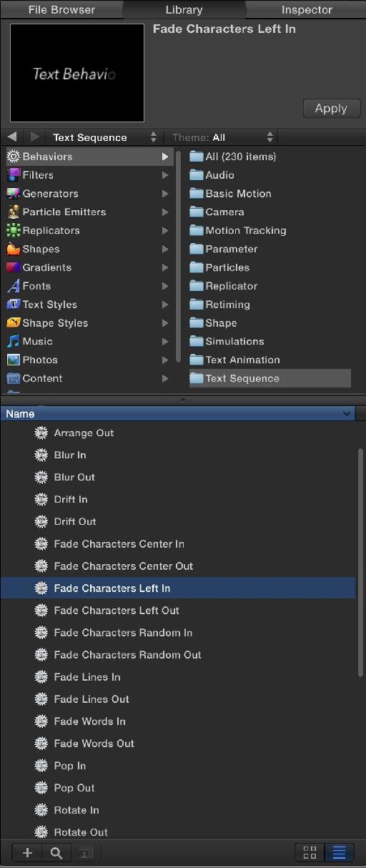Click the Apply button
Image resolution: width=366 pixels, height=868 pixels.
tap(331, 109)
